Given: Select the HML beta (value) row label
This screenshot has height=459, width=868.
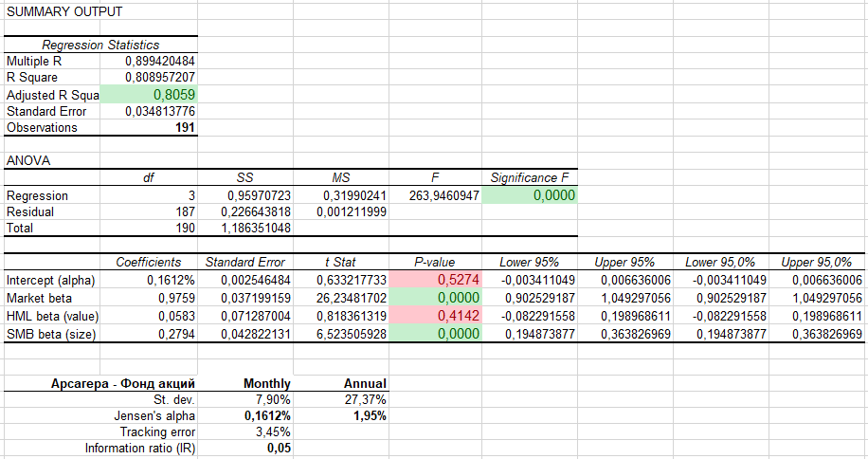Looking at the screenshot, I should click(52, 316).
